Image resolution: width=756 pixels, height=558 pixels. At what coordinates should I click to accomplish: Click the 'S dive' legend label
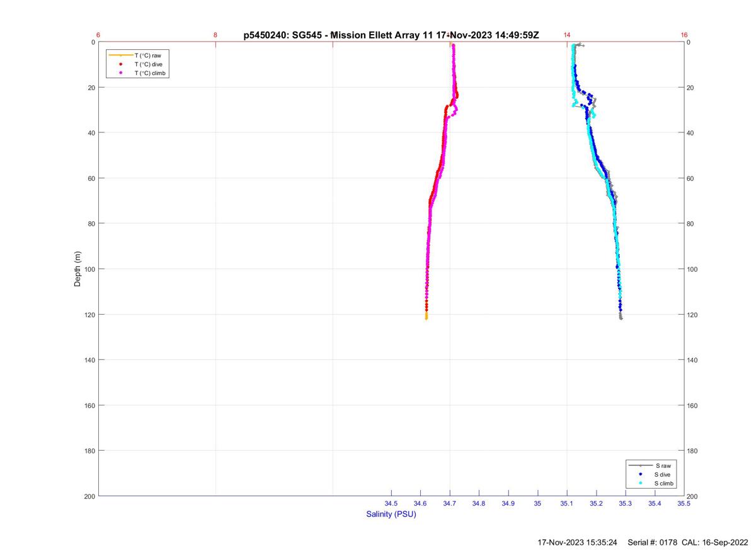click(663, 474)
